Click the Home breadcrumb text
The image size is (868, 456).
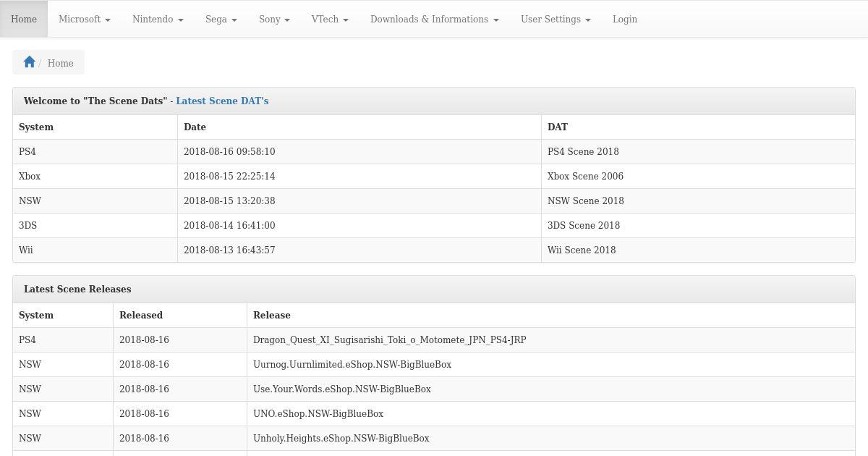[61, 63]
